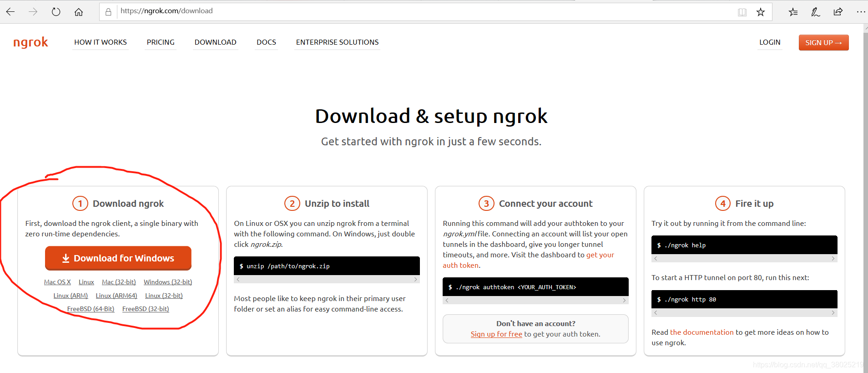868x373 pixels.
Task: Share this page using share icon
Action: click(x=838, y=12)
